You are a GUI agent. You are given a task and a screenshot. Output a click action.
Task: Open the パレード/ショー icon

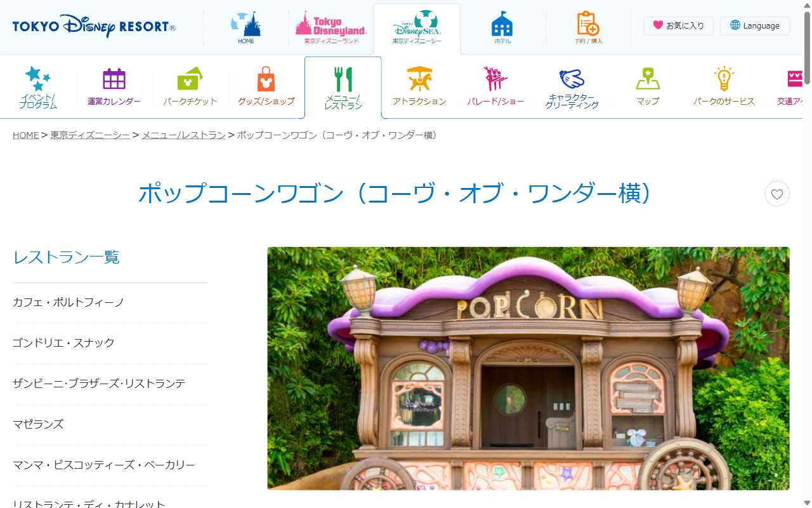495,87
